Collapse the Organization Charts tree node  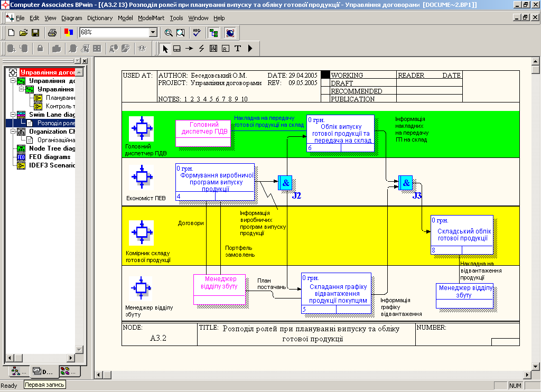[x=13, y=132]
